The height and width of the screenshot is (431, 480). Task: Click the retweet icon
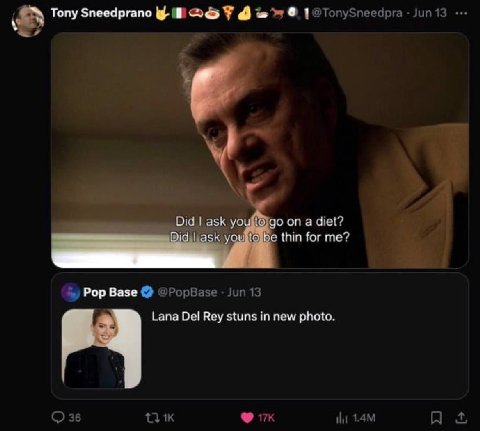pos(153,418)
